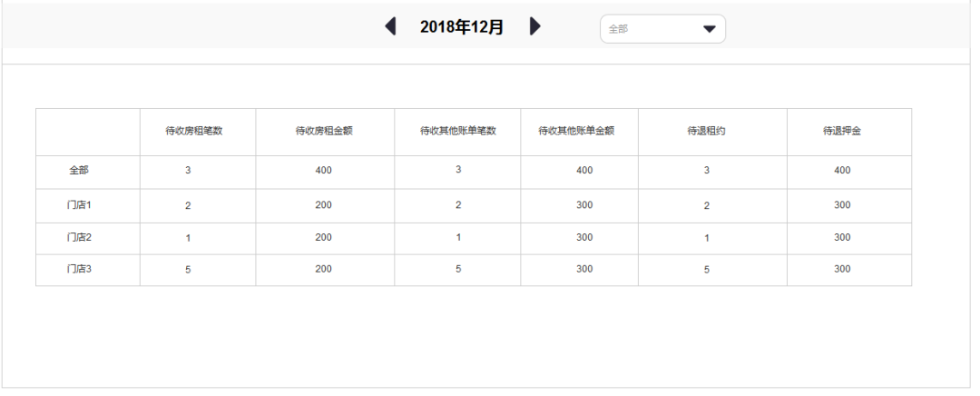Click the 2018年12月 month title
The height and width of the screenshot is (396, 980).
462,27
